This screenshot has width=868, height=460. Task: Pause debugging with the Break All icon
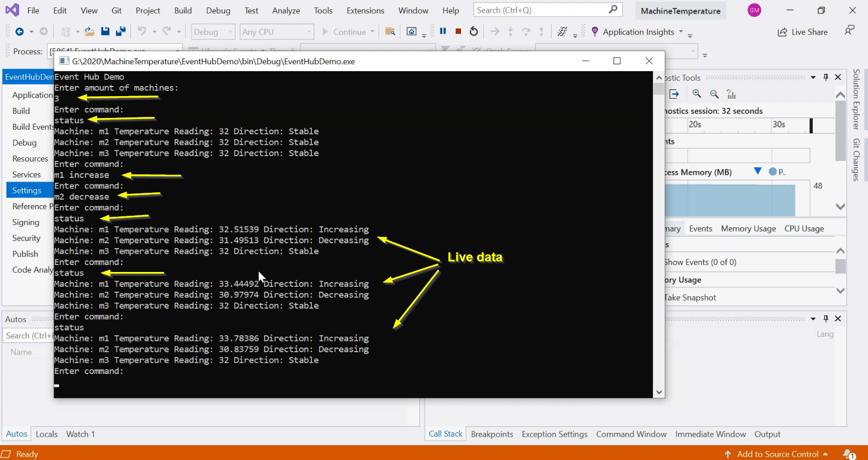pos(443,31)
